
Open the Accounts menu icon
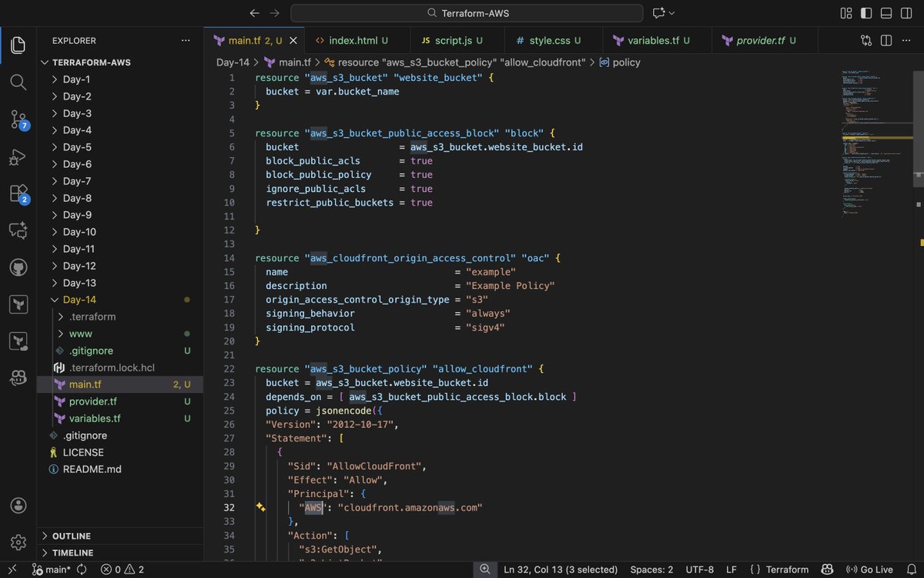[x=18, y=506]
